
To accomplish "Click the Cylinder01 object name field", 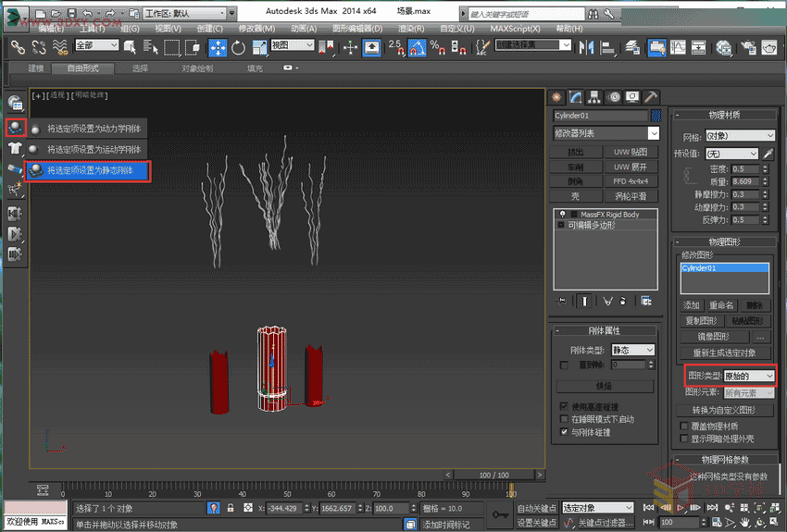I will [x=600, y=116].
